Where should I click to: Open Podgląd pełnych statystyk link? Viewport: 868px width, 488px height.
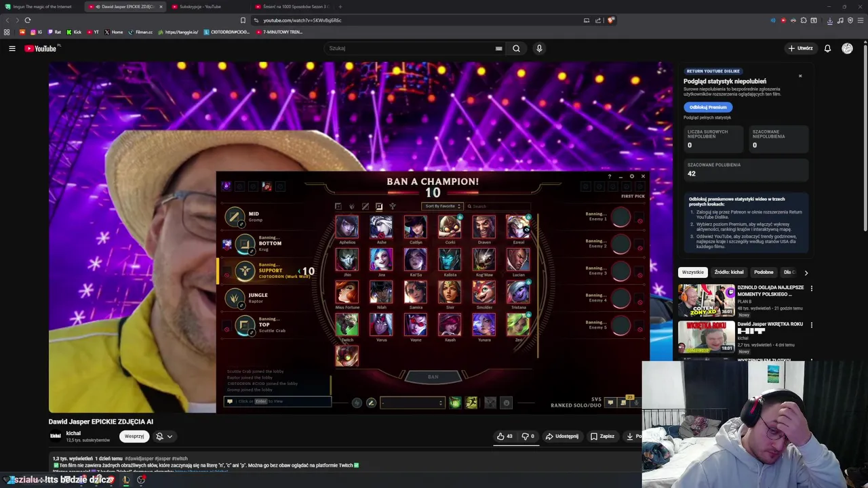click(x=707, y=118)
